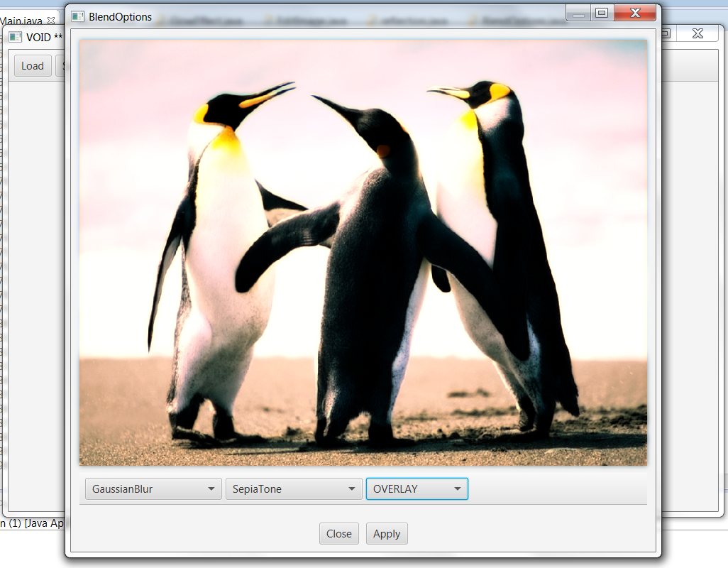Viewport: 728px width, 568px height.
Task: Click the Close button in BlendOptions
Action: coord(339,534)
